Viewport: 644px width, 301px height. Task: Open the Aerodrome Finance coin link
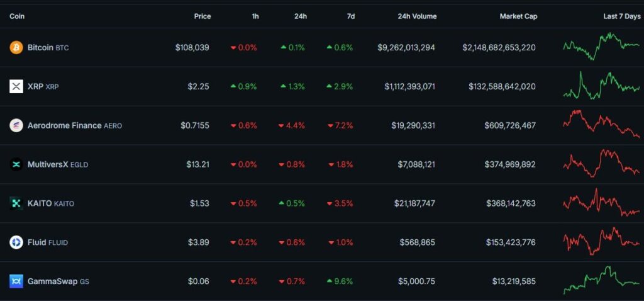[x=64, y=125]
